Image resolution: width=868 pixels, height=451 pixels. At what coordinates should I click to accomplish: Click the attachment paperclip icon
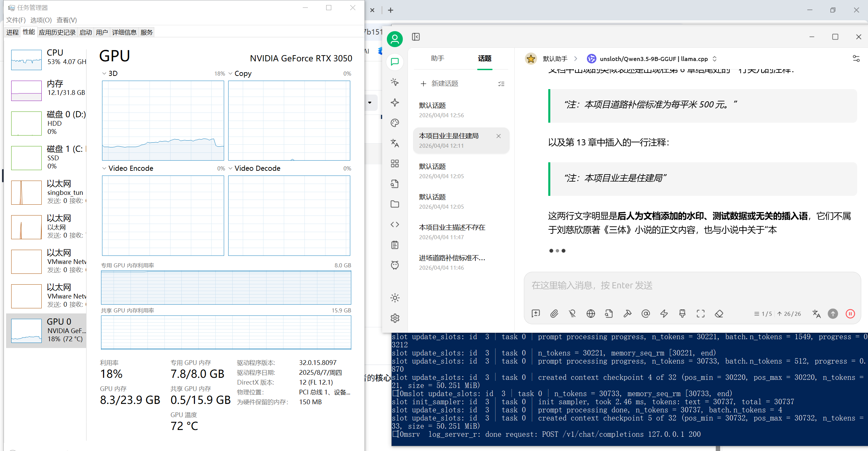(x=554, y=314)
